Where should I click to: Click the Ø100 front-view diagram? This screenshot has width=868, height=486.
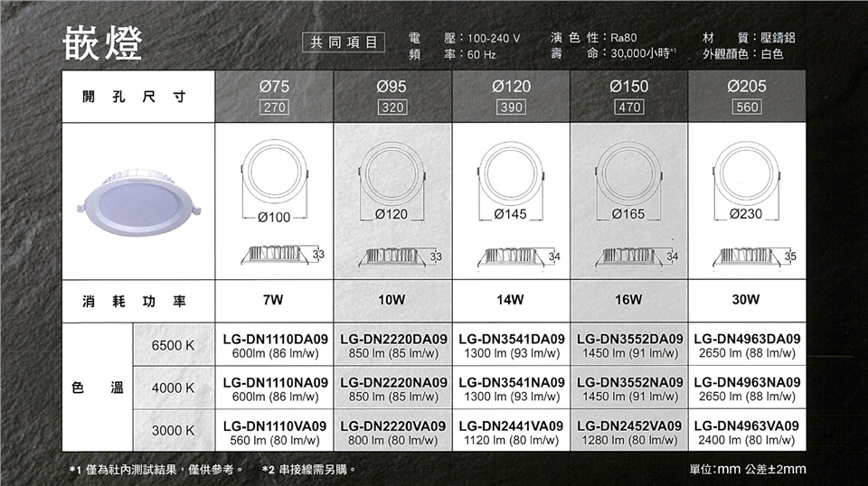pos(274,180)
